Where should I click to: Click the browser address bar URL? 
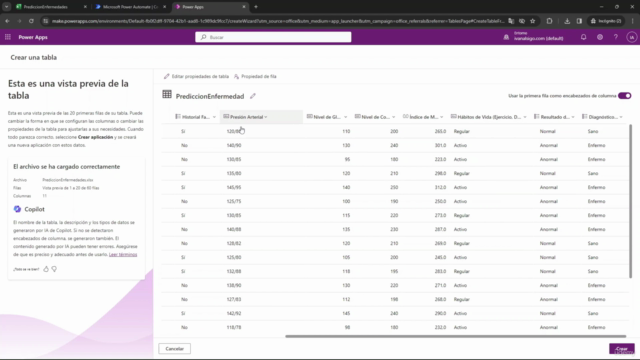pos(278,21)
